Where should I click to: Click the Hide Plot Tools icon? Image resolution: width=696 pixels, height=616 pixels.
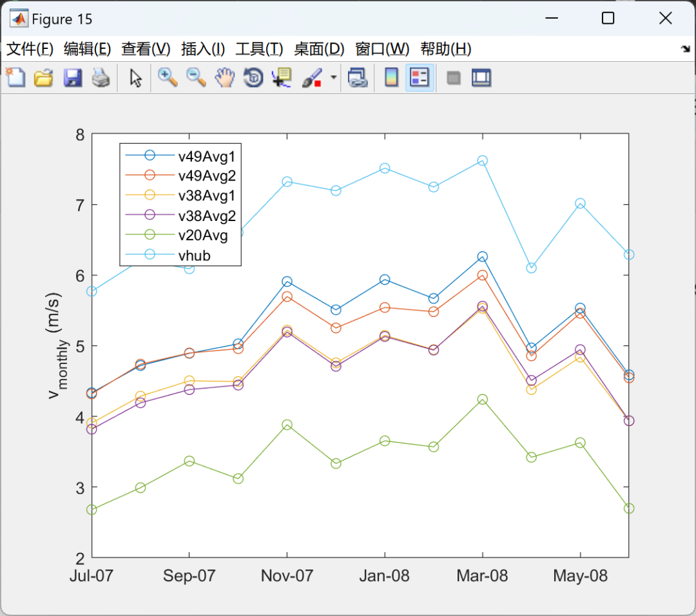click(x=453, y=78)
